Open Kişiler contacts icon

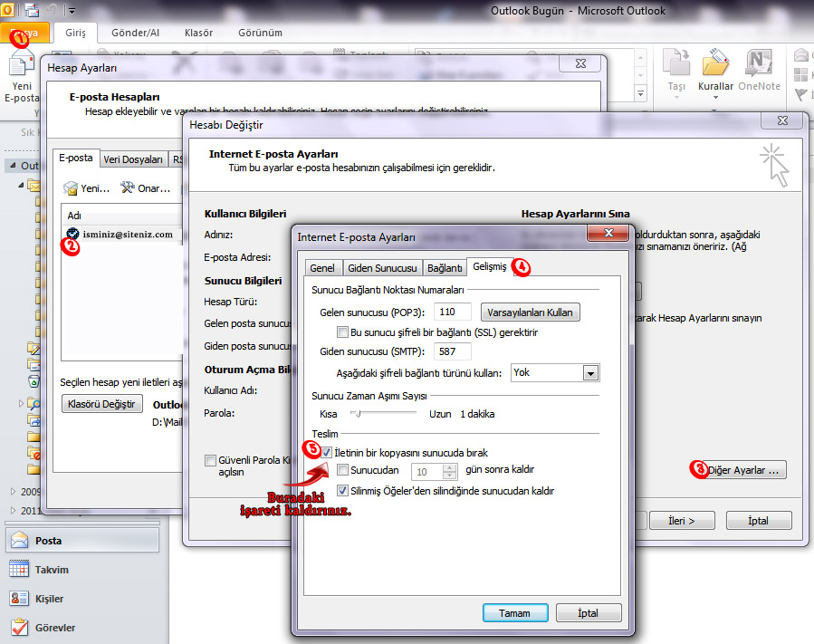[x=19, y=599]
